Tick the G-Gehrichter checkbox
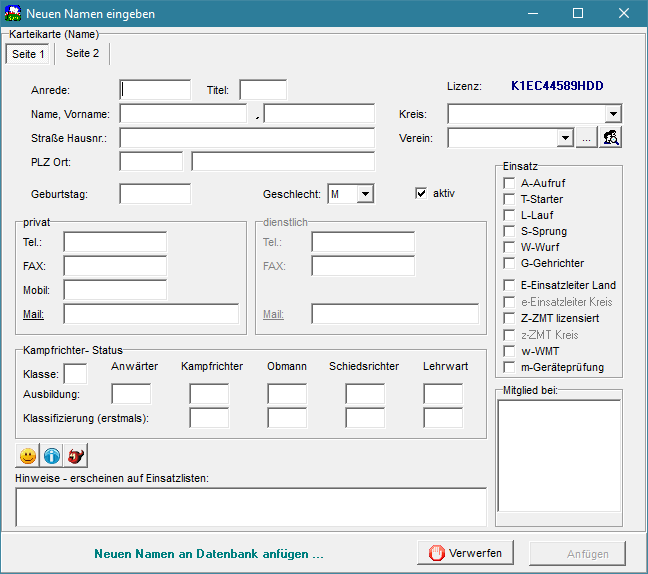This screenshot has width=648, height=574. [x=509, y=263]
